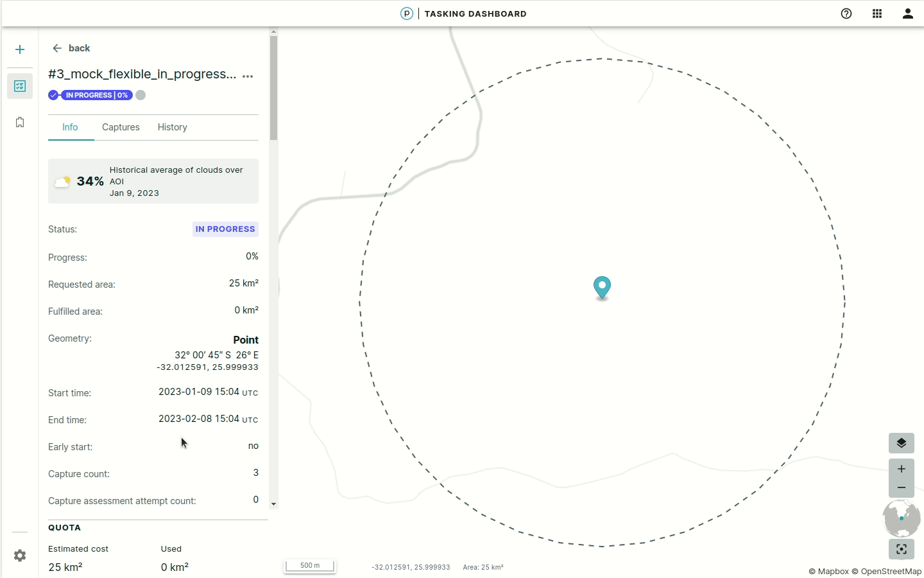Click the teal map pin marker
This screenshot has height=578, width=924.
[x=602, y=287]
